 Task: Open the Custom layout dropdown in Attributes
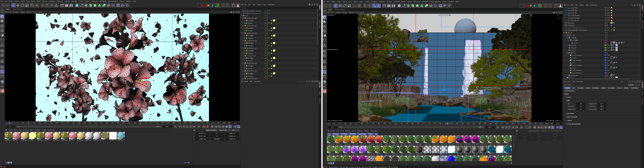click(x=634, y=85)
